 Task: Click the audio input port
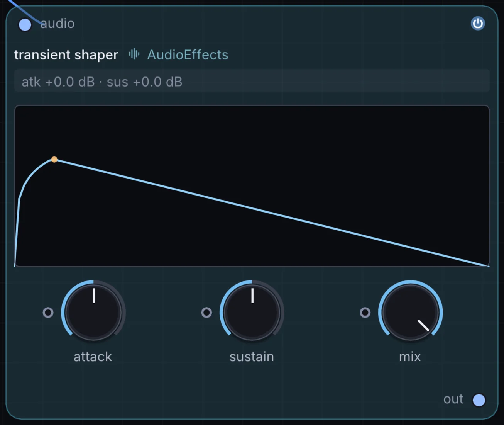click(25, 25)
